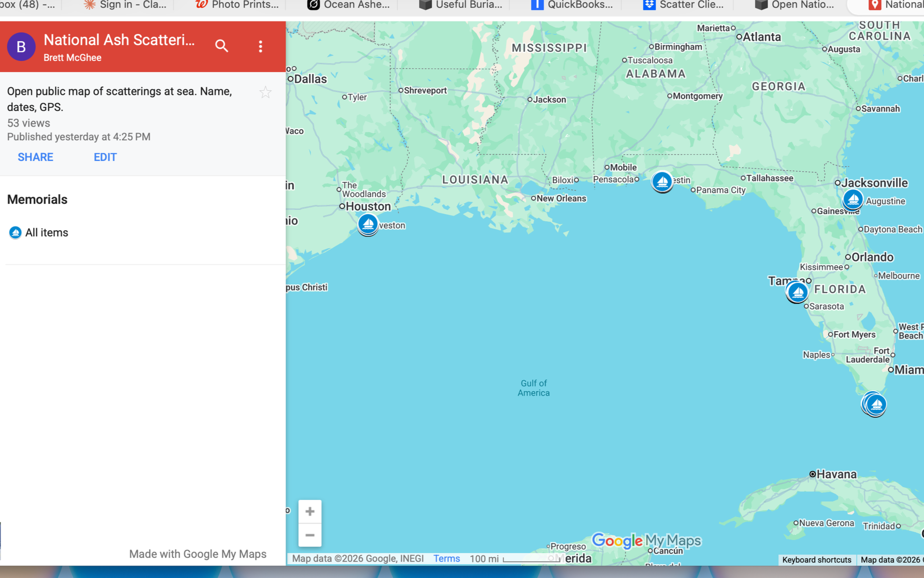Viewport: 924px width, 578px height.
Task: Open Keyboard shortcuts on the map footer
Action: [817, 560]
